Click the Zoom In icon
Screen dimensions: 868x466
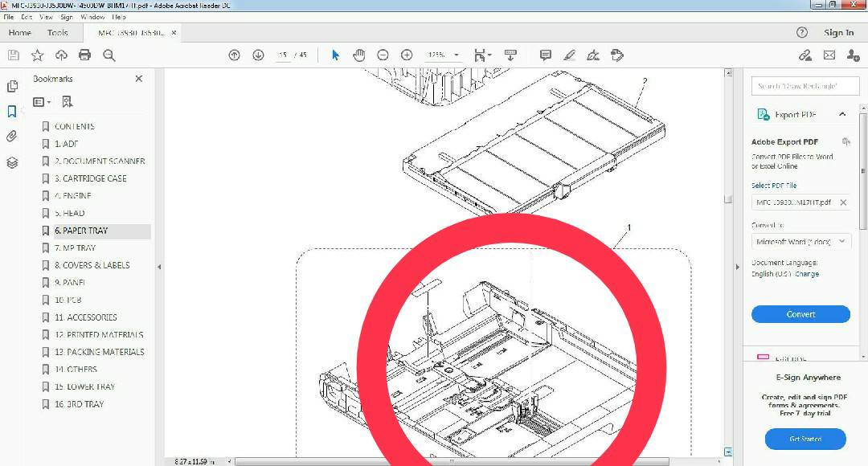click(x=406, y=55)
